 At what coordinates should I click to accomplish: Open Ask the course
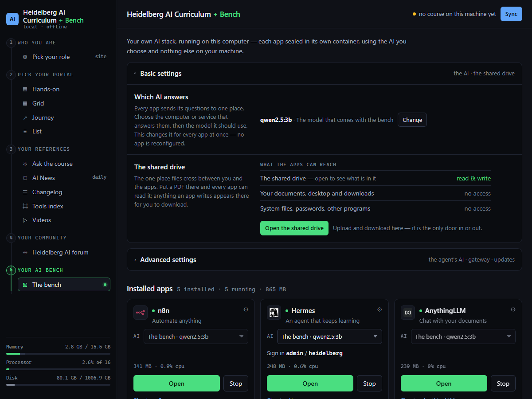(64, 164)
